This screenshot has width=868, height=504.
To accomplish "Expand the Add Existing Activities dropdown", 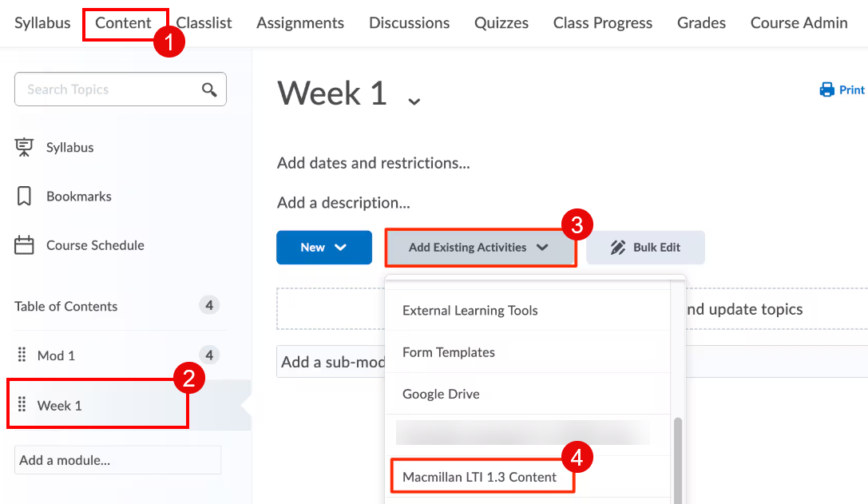I will pos(480,248).
